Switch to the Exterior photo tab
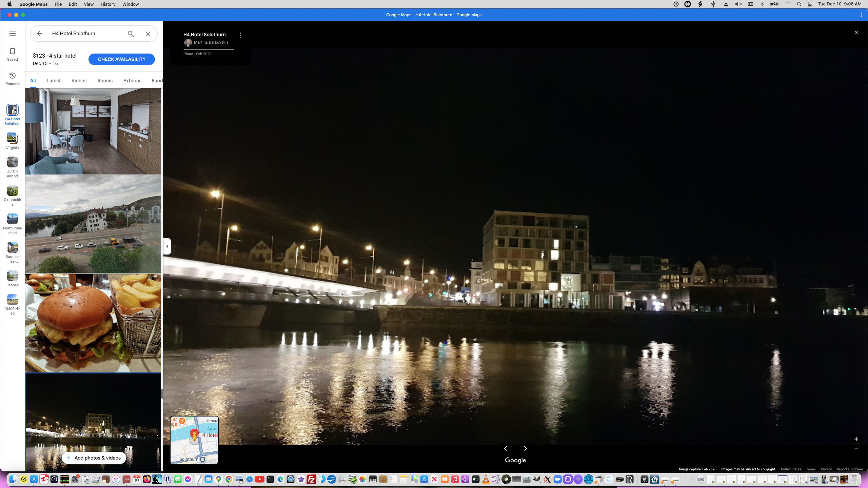868x488 pixels. 132,81
